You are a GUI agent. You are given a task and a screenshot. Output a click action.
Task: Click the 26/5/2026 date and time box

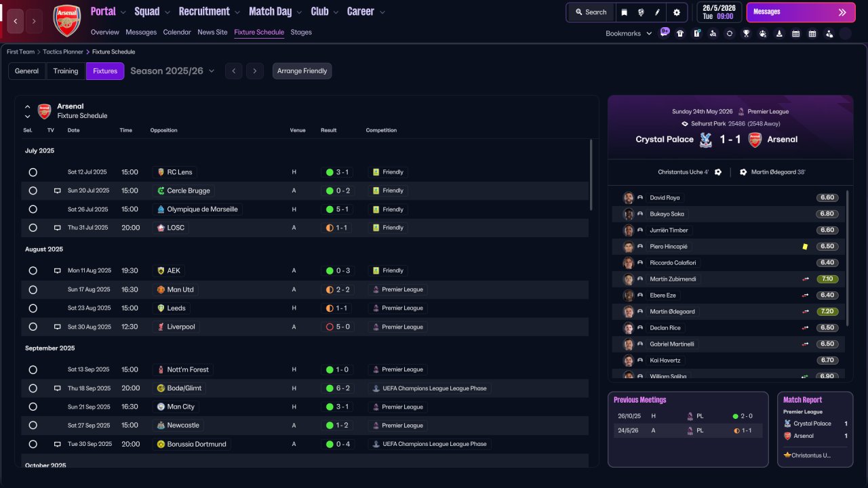click(719, 12)
